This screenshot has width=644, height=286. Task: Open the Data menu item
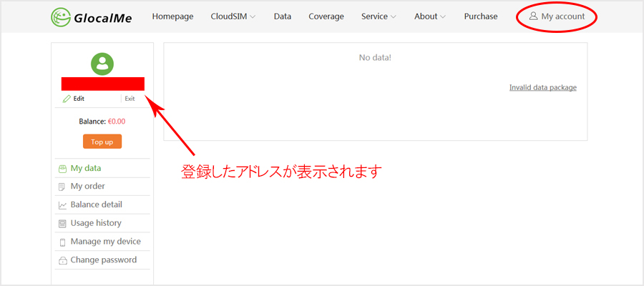coord(283,16)
